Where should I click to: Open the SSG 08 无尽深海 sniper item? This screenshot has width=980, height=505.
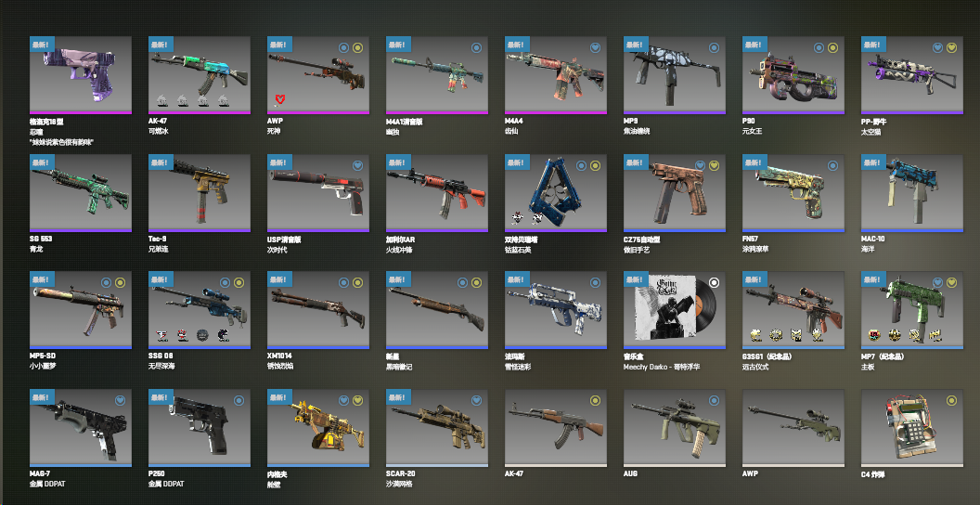200,310
